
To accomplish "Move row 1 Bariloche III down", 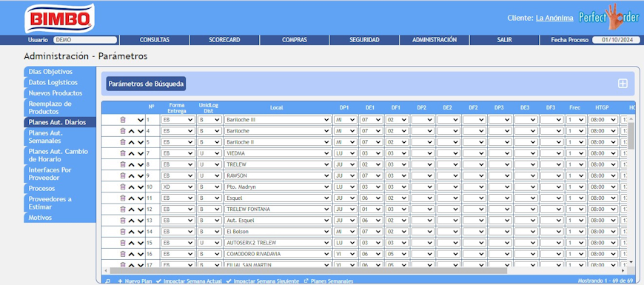I will point(141,120).
